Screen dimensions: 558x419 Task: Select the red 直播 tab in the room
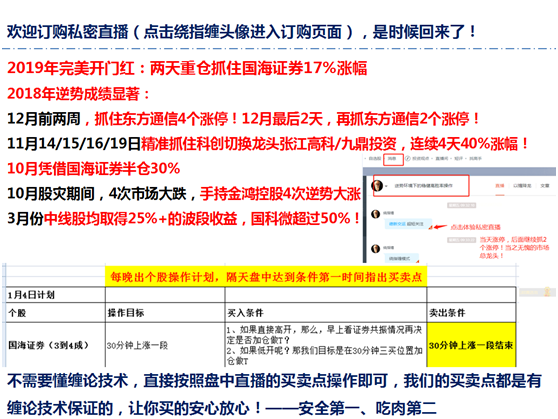click(500, 185)
